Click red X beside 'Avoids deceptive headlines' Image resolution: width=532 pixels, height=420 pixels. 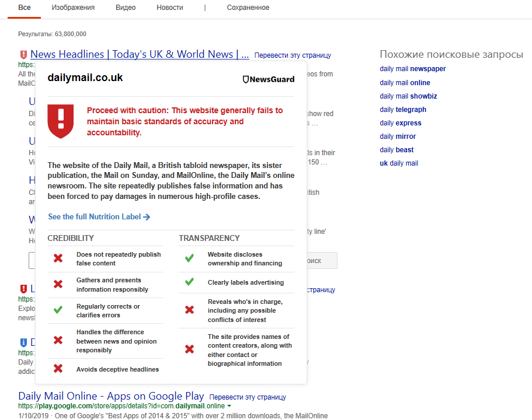click(x=58, y=369)
